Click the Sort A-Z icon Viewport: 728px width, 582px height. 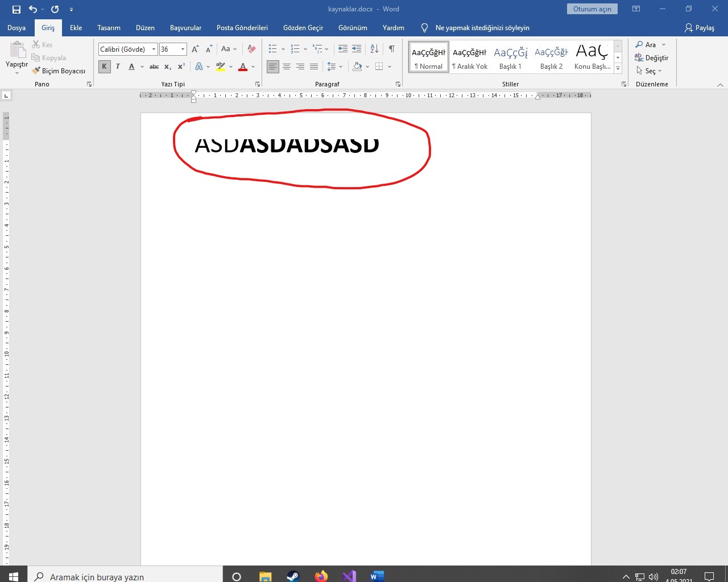point(374,49)
